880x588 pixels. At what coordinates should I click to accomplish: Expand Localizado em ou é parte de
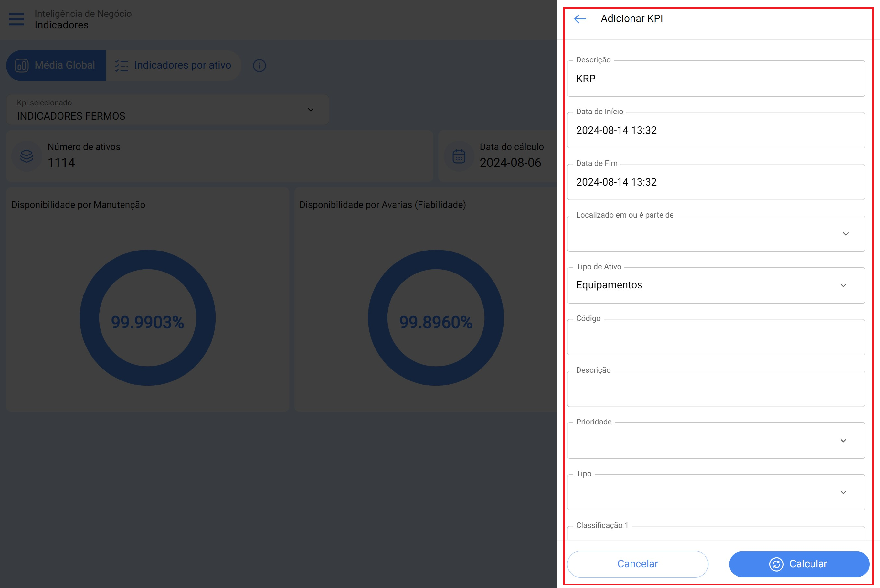716,234
